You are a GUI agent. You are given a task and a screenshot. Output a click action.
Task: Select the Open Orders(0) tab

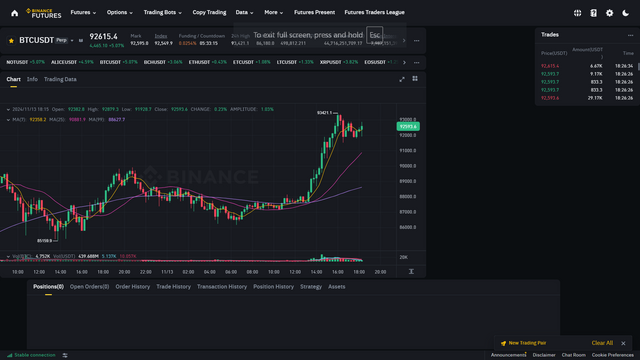coord(89,287)
